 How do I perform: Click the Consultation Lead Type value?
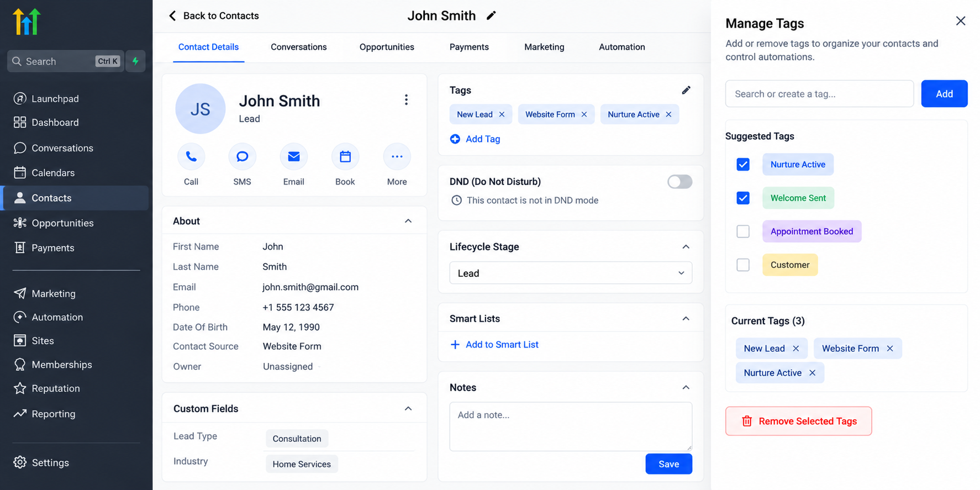(297, 439)
